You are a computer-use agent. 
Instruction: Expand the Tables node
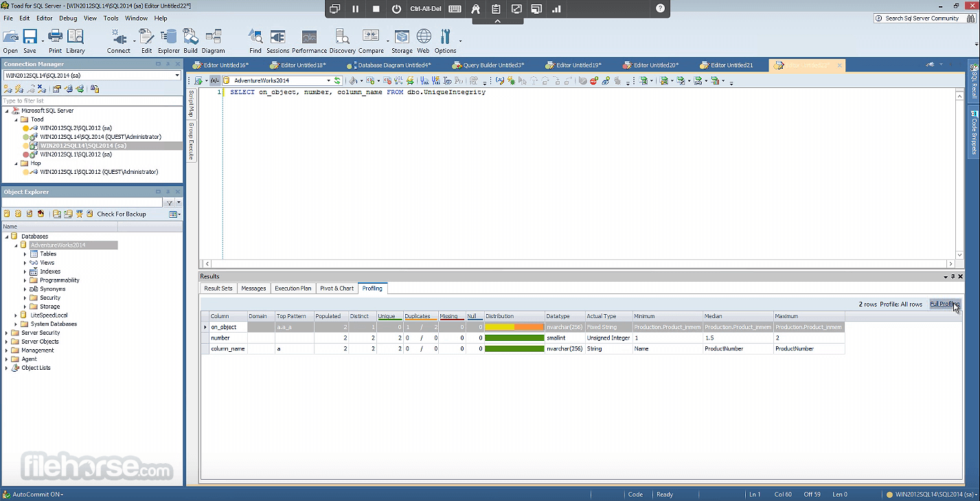[x=25, y=254]
